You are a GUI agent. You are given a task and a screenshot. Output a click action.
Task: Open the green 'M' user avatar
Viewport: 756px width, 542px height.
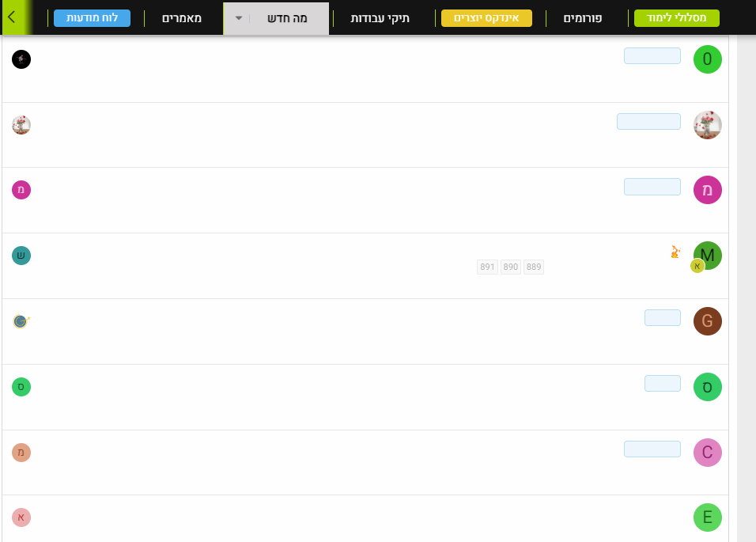point(709,254)
